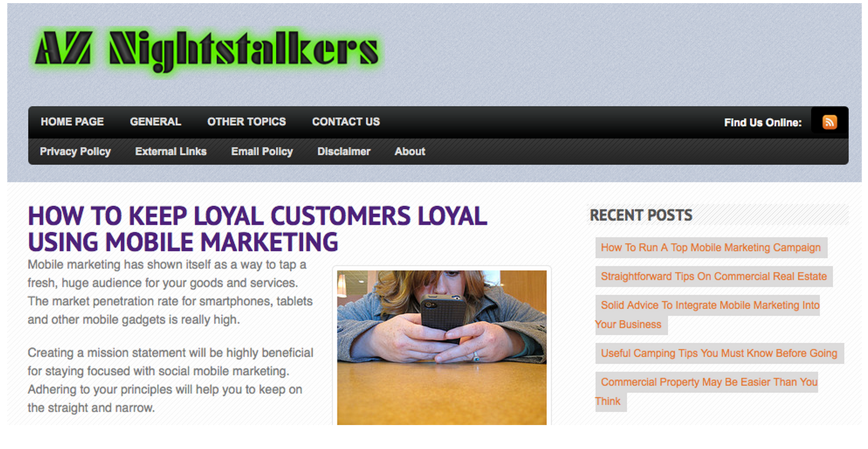Read Useful Camping Tips You Must Know post
The image size is (868, 449).
719,354
